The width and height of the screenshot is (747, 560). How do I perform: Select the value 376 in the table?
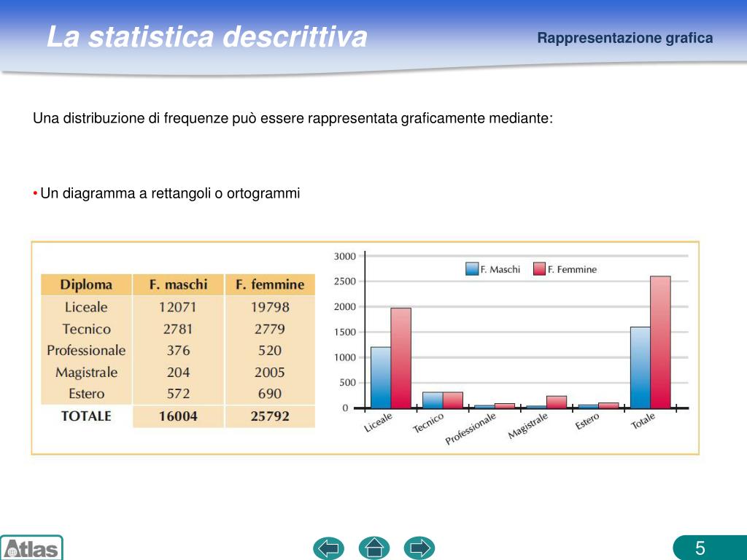coord(178,351)
